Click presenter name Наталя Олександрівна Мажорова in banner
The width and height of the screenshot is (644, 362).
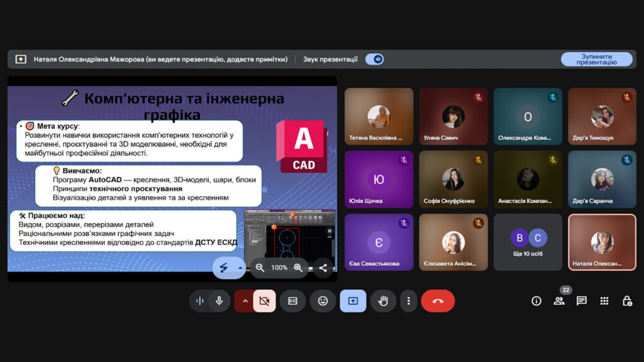point(89,59)
